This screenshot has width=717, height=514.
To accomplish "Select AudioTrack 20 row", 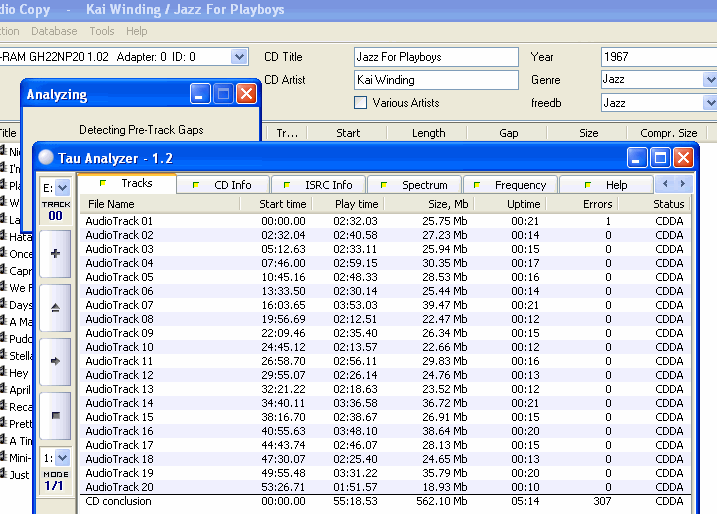I will tap(385, 487).
